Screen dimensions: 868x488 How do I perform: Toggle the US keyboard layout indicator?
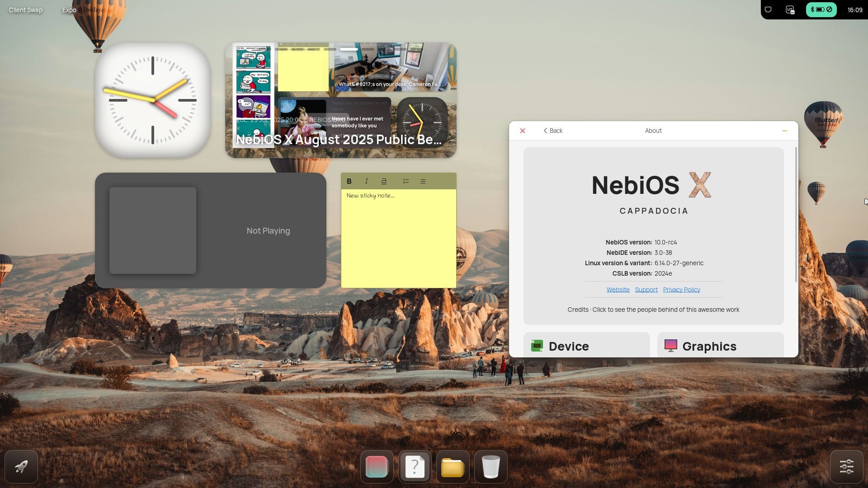789,9
